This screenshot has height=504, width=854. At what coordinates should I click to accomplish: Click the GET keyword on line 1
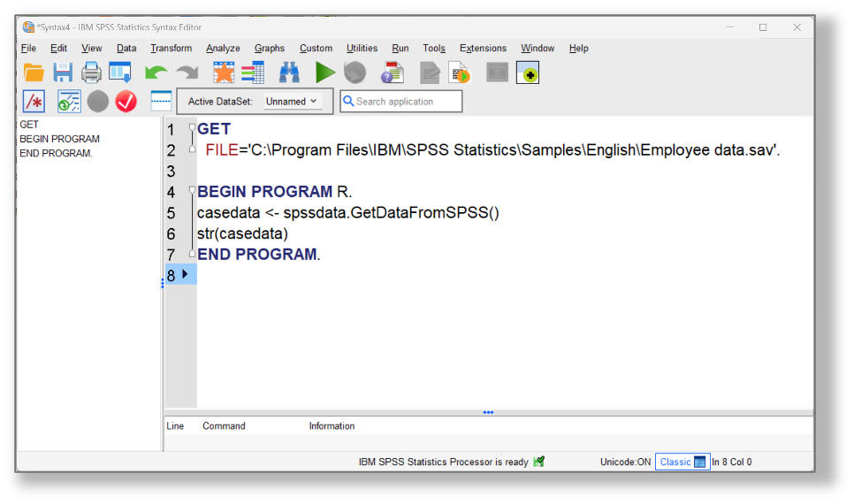(x=214, y=128)
